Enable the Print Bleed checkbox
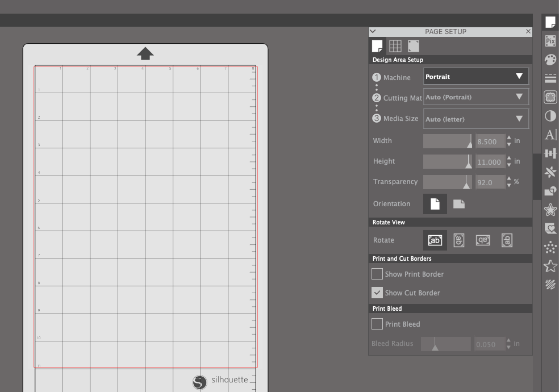This screenshot has width=559, height=392. [377, 324]
